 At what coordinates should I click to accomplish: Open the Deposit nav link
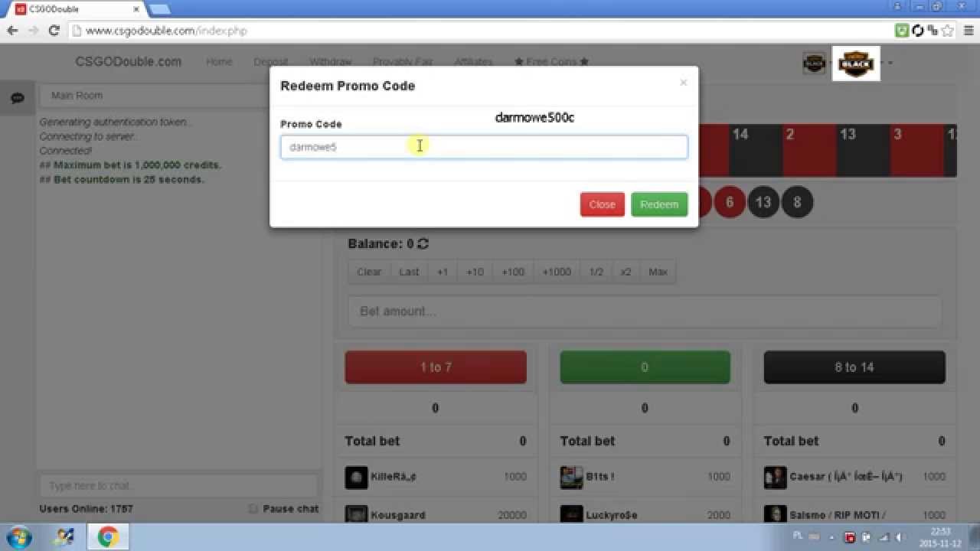coord(271,62)
